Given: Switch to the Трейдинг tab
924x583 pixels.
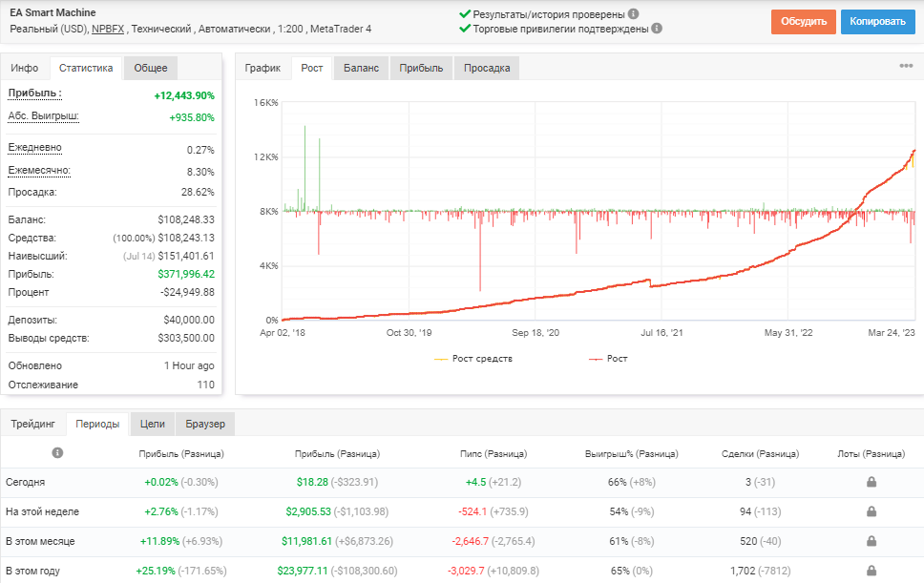Looking at the screenshot, I should (x=33, y=424).
